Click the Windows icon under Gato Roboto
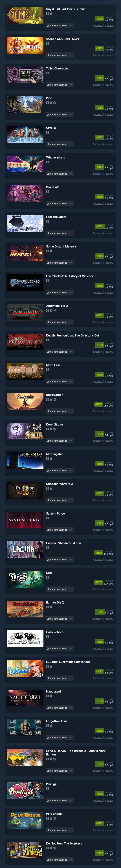Screen dimensions: 121x868 47,636
